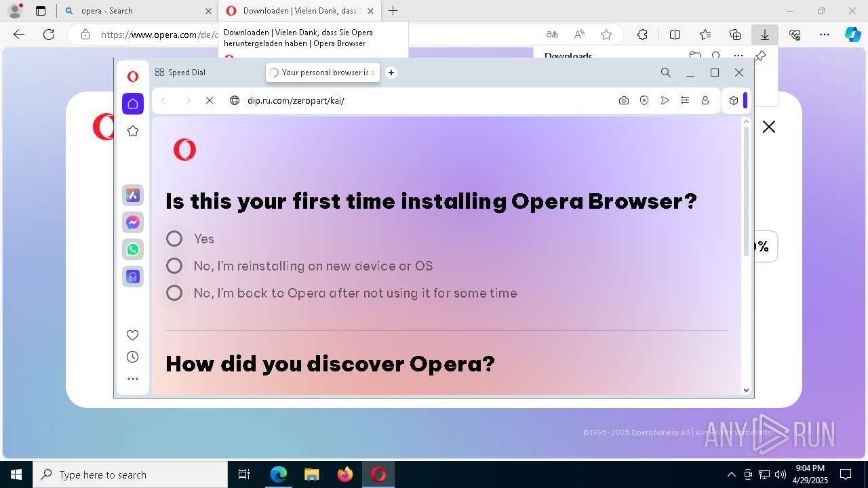
Task: Open History clock icon in Opera sidebar
Action: click(133, 357)
